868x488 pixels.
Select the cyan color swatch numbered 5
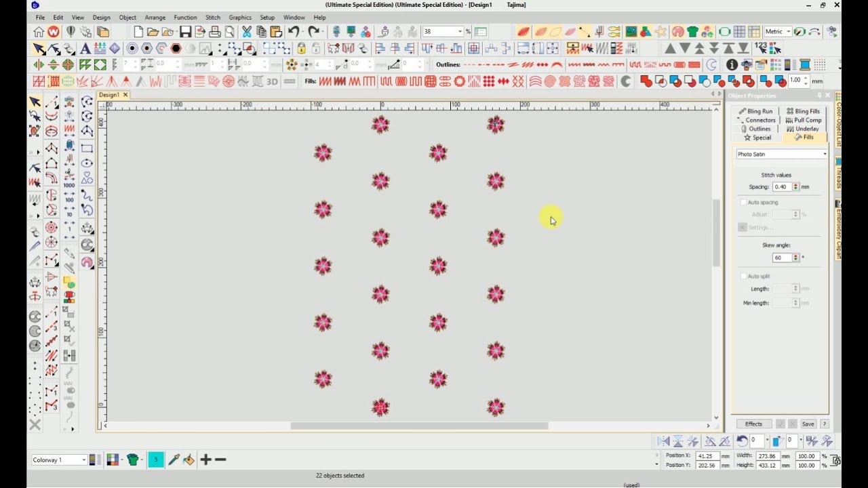pyautogui.click(x=155, y=460)
